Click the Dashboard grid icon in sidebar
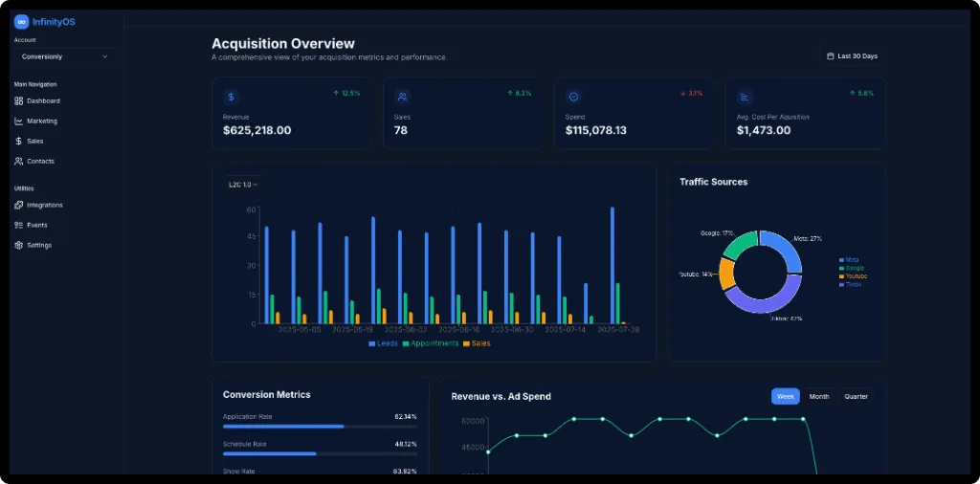Viewport: 980px width, 484px height. coord(19,101)
